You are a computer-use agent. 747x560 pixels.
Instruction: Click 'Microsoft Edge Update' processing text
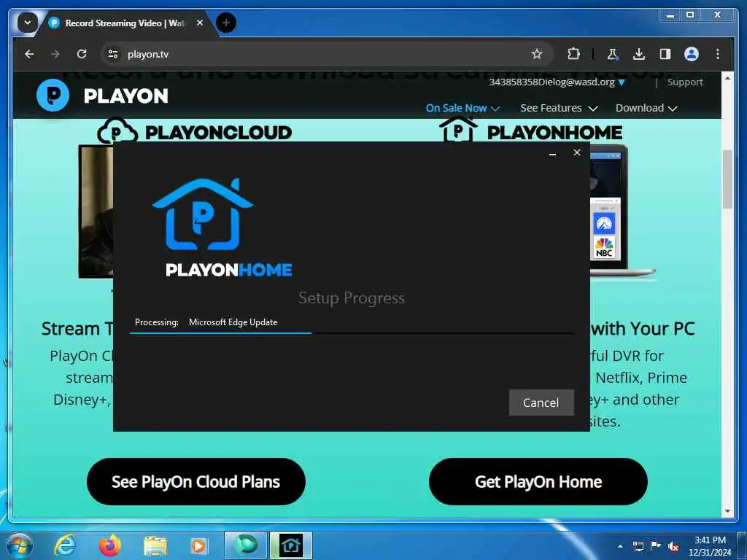pyautogui.click(x=233, y=322)
